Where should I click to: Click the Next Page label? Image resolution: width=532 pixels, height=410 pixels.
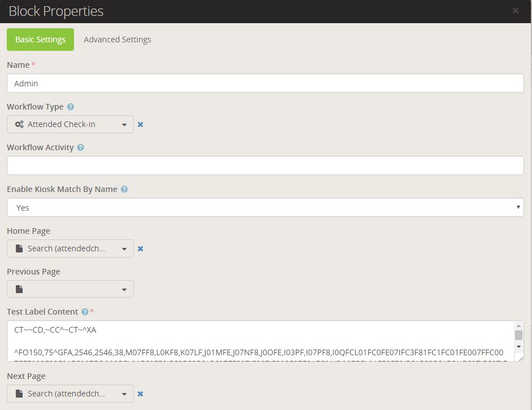(26, 377)
